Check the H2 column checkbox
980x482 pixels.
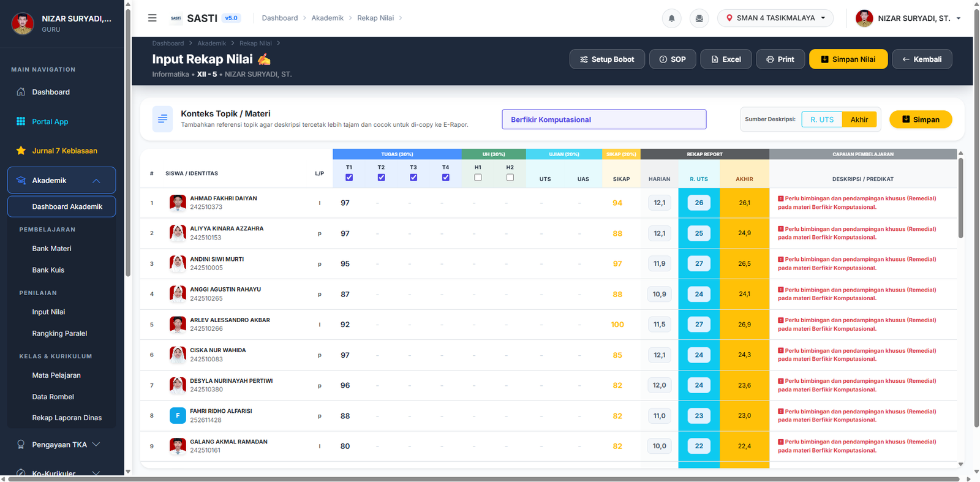(510, 178)
